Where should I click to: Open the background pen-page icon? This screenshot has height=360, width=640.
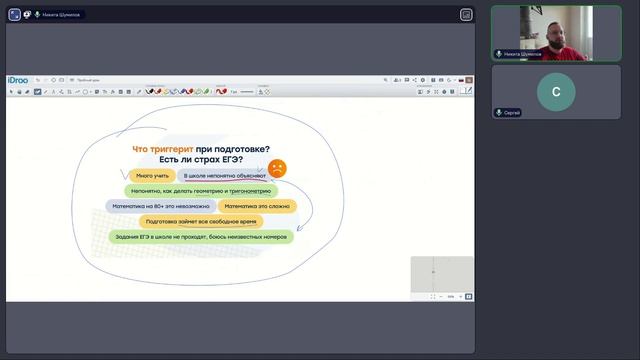pyautogui.click(x=466, y=91)
